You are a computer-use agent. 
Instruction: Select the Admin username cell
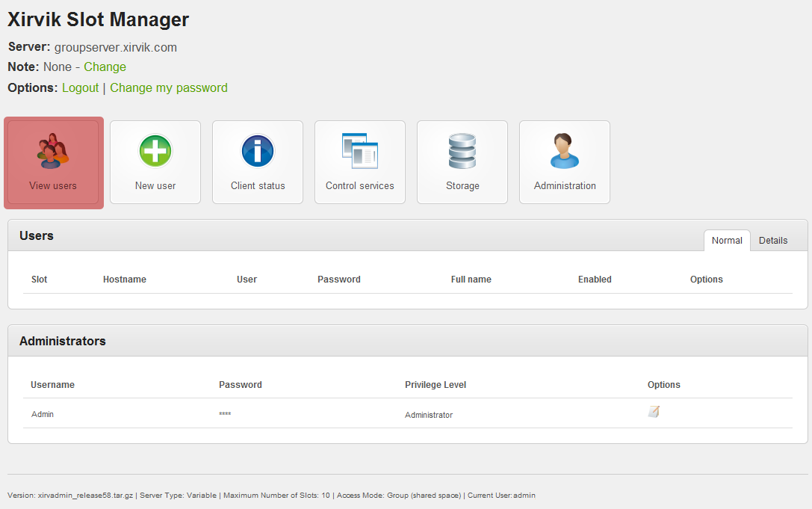click(43, 415)
